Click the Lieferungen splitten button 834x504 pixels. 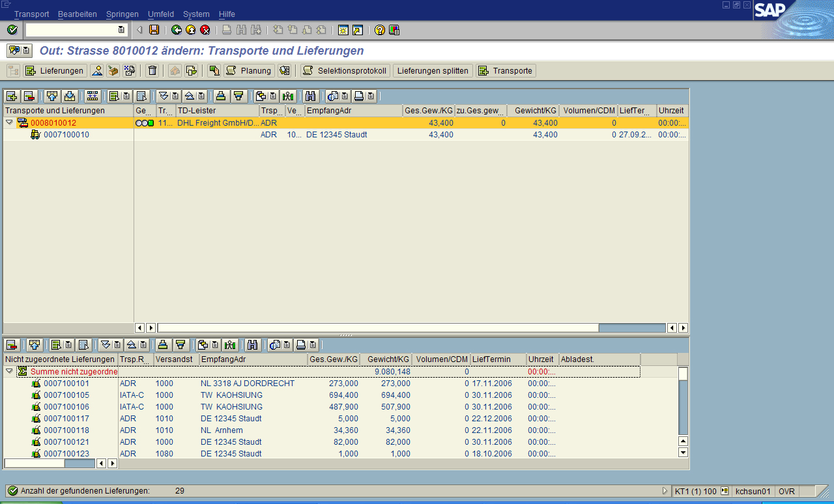(433, 71)
